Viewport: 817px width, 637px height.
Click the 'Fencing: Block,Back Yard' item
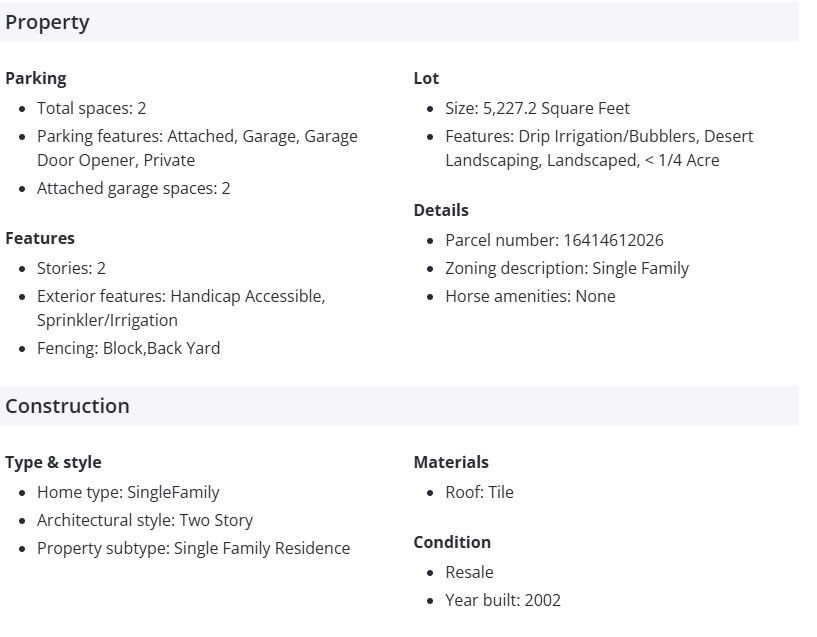point(128,348)
